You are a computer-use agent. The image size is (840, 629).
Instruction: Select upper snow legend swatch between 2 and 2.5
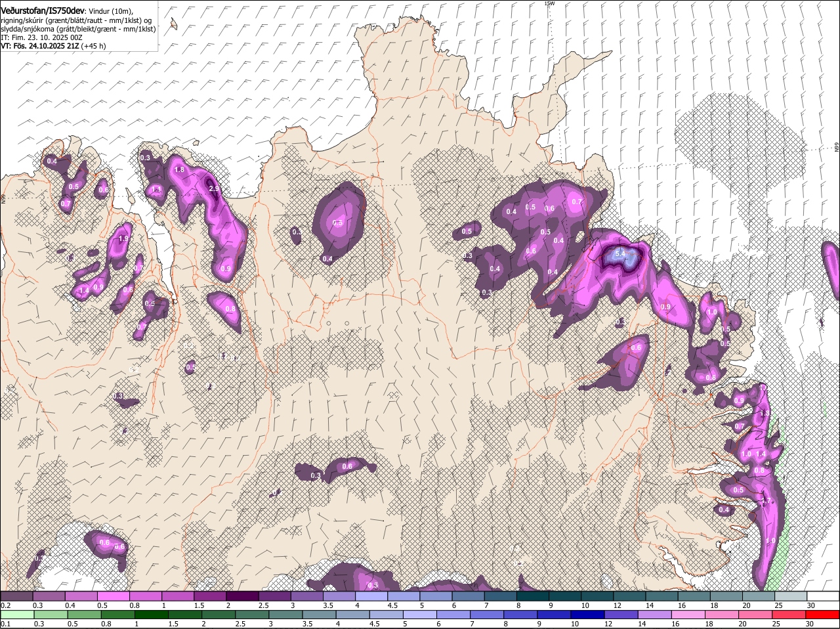point(243,596)
